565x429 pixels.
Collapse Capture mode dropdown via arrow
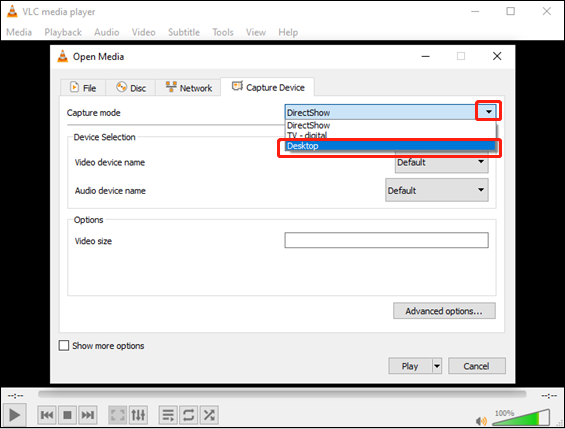(x=489, y=112)
